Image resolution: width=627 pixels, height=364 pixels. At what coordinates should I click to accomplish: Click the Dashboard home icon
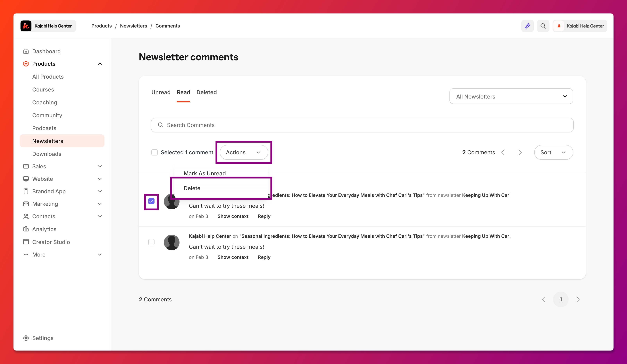click(26, 51)
